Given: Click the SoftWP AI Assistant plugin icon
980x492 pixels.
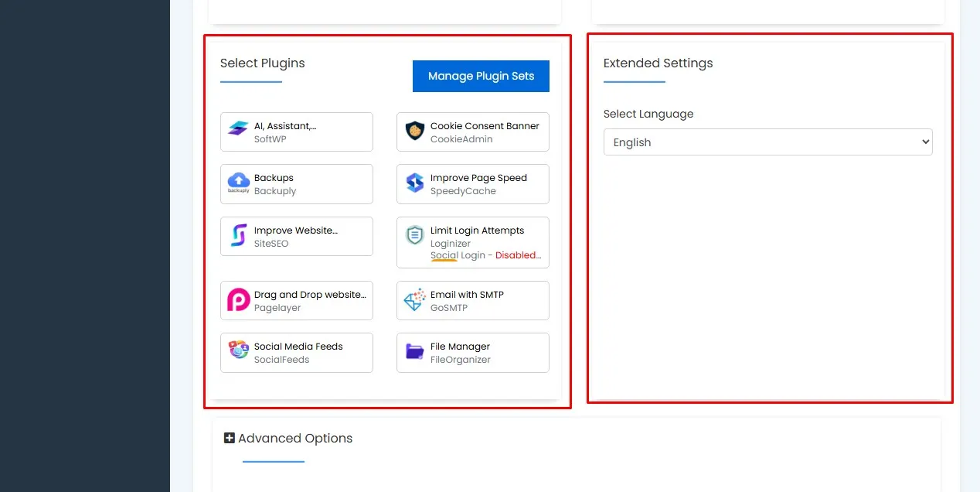Looking at the screenshot, I should 238,128.
